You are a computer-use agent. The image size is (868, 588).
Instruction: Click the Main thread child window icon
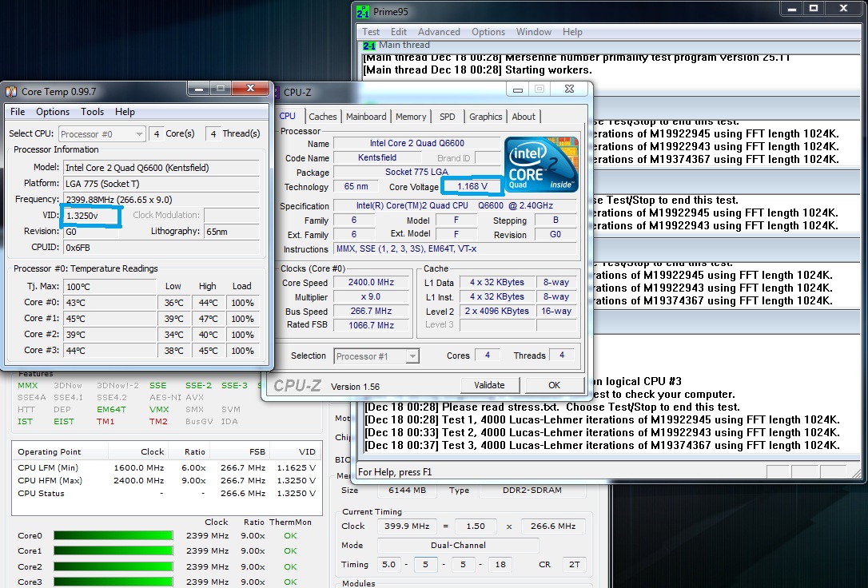pos(370,46)
